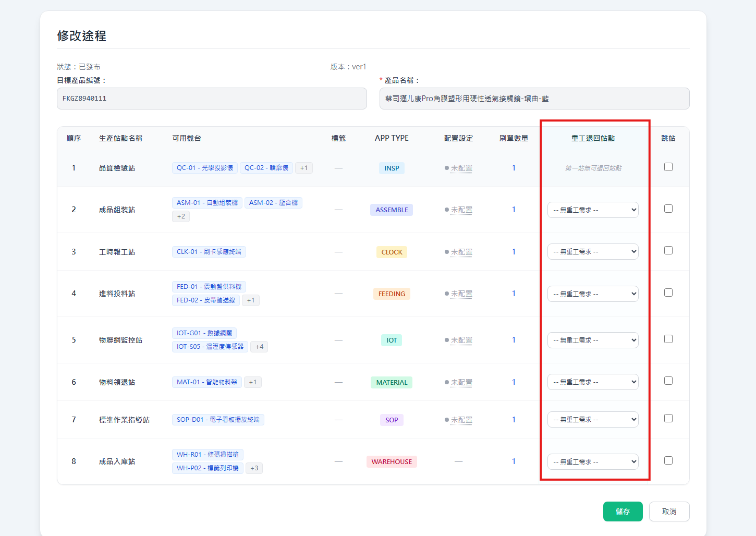Click the CLK-01 - 刷卡感應終端 tag
This screenshot has width=756, height=536.
click(x=209, y=252)
